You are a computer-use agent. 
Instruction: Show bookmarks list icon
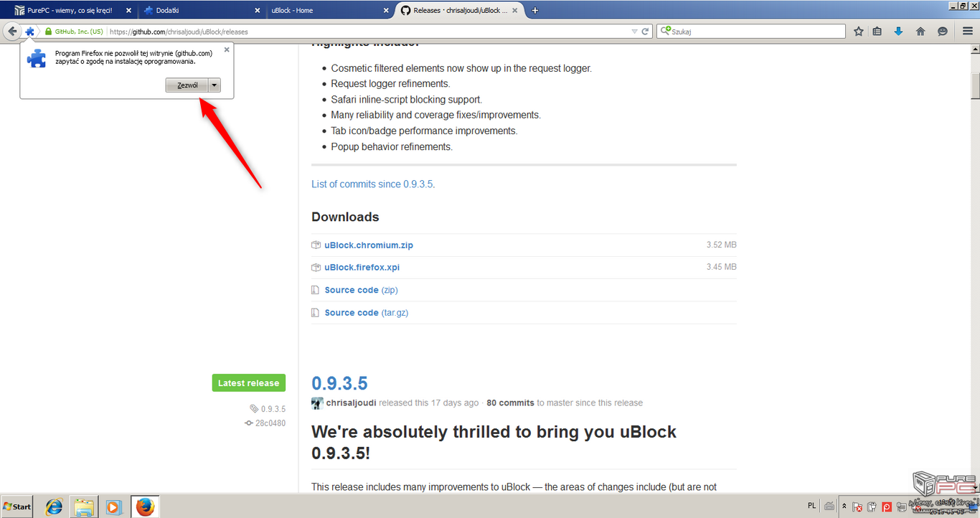[x=877, y=32]
